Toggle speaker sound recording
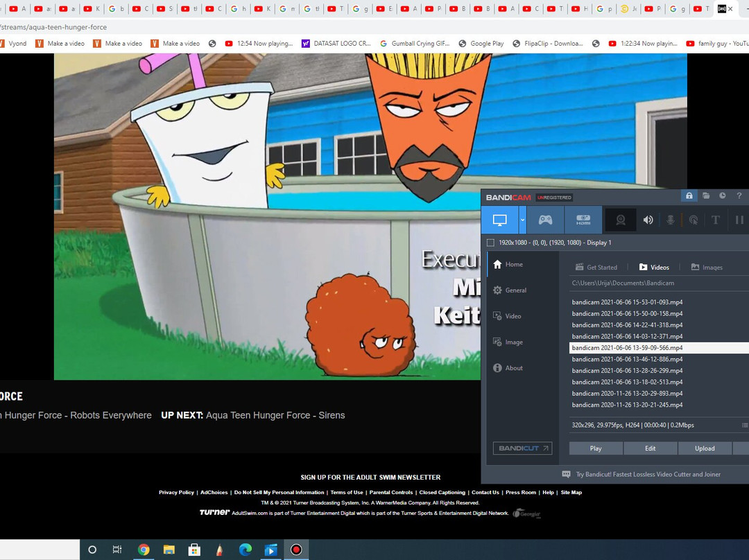This screenshot has height=560, width=749. pyautogui.click(x=648, y=220)
